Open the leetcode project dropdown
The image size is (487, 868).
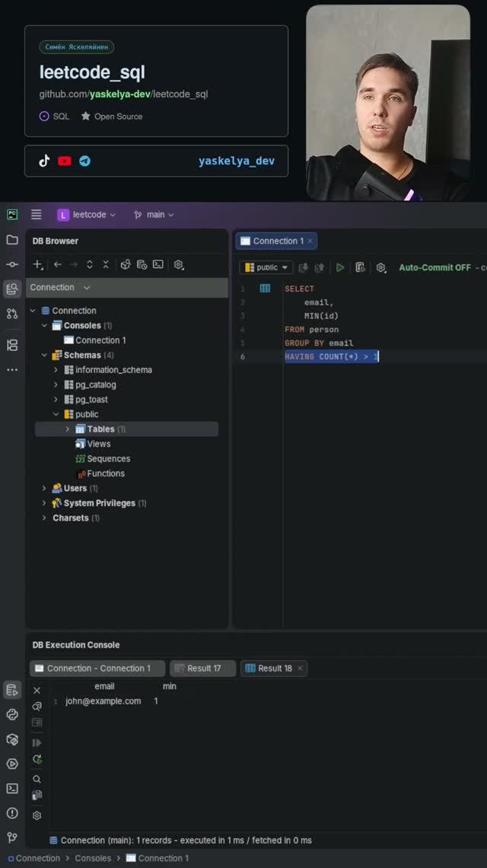[x=86, y=215]
